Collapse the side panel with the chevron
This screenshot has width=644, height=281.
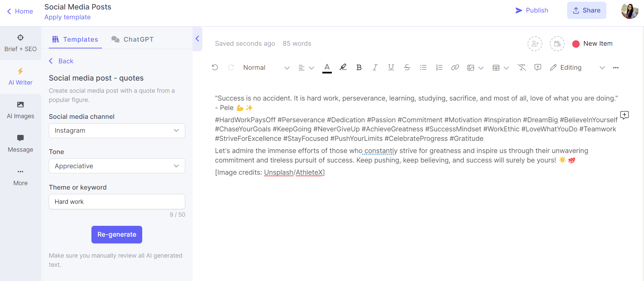click(197, 39)
